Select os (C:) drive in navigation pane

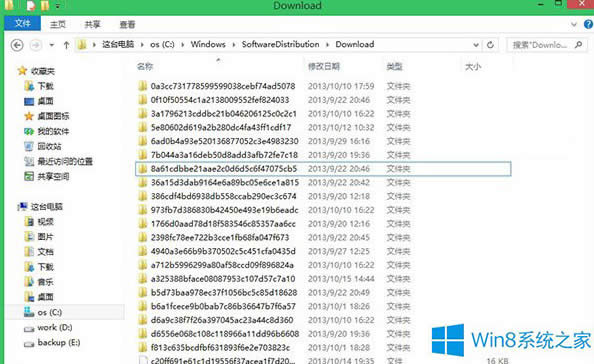pyautogui.click(x=50, y=312)
